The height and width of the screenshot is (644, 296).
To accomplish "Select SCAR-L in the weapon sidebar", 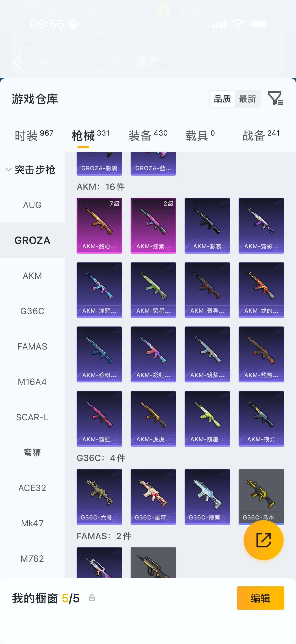I will pyautogui.click(x=32, y=417).
